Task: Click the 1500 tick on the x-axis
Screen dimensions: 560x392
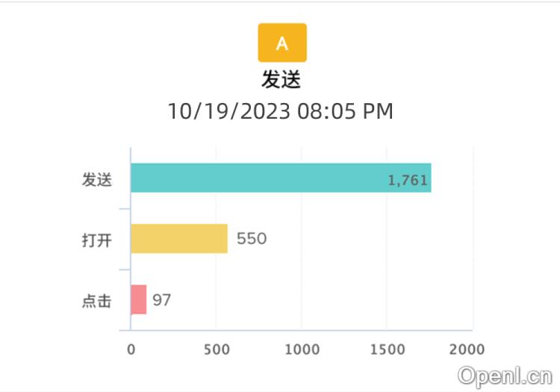Action: pyautogui.click(x=387, y=349)
